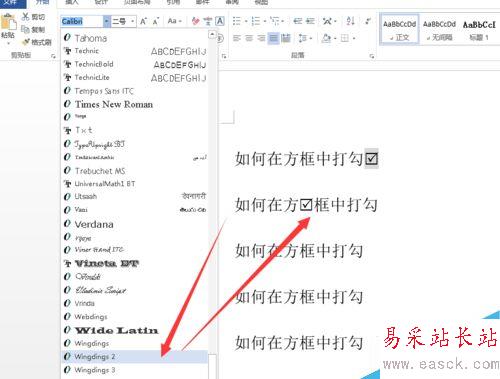The image size is (500, 379).
Task: Select the Technic font entry
Action: [135, 51]
